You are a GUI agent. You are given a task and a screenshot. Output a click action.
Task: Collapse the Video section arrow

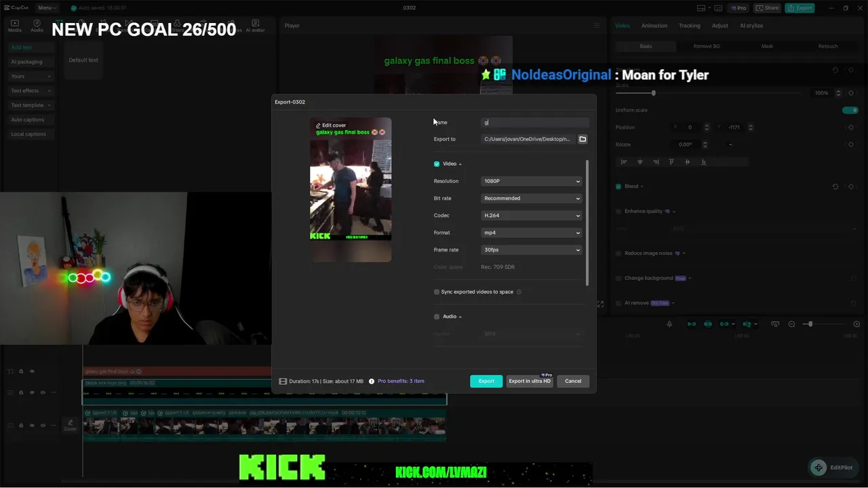click(x=460, y=164)
